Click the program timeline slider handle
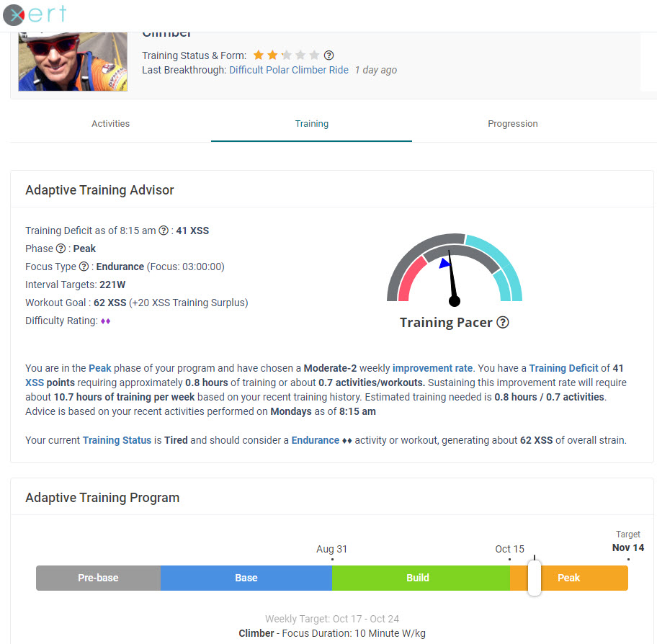657x644 pixels. (x=534, y=578)
